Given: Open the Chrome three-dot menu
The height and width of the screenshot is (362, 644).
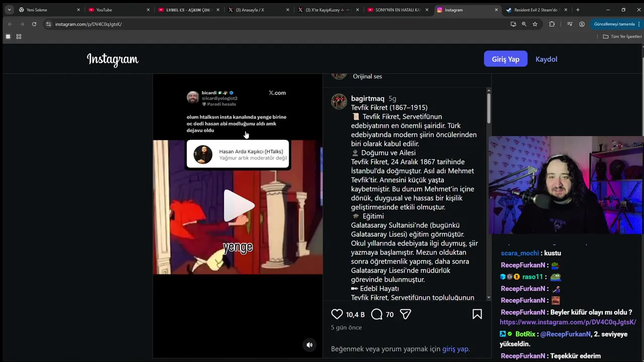Looking at the screenshot, I should [x=639, y=24].
